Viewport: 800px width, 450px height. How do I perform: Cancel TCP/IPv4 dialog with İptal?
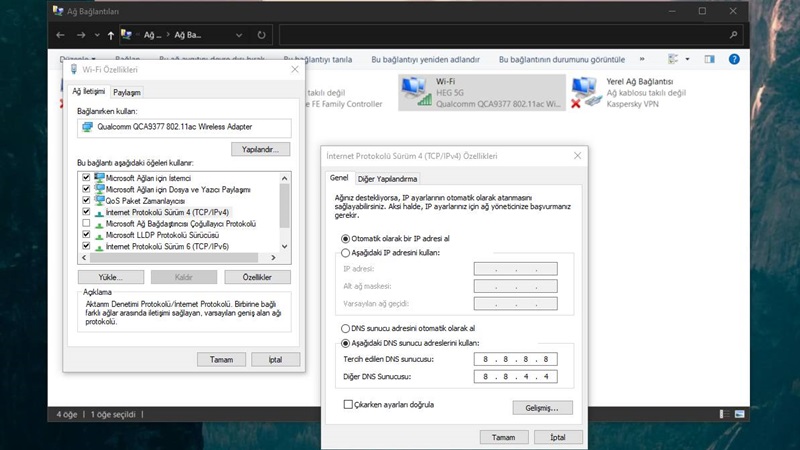pos(558,437)
